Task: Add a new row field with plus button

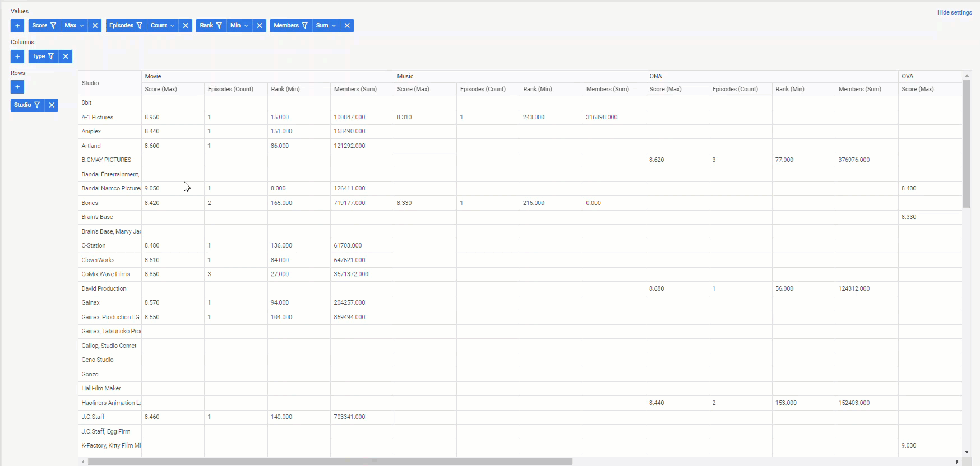Action: (x=17, y=87)
